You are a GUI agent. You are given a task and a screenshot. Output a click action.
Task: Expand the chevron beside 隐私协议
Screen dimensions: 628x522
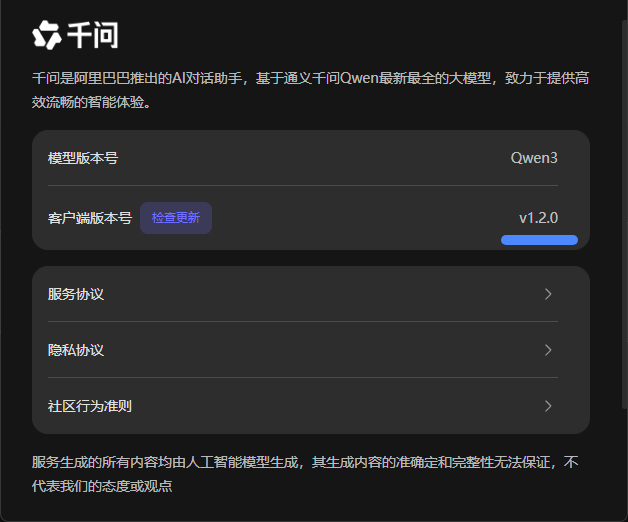(x=548, y=350)
